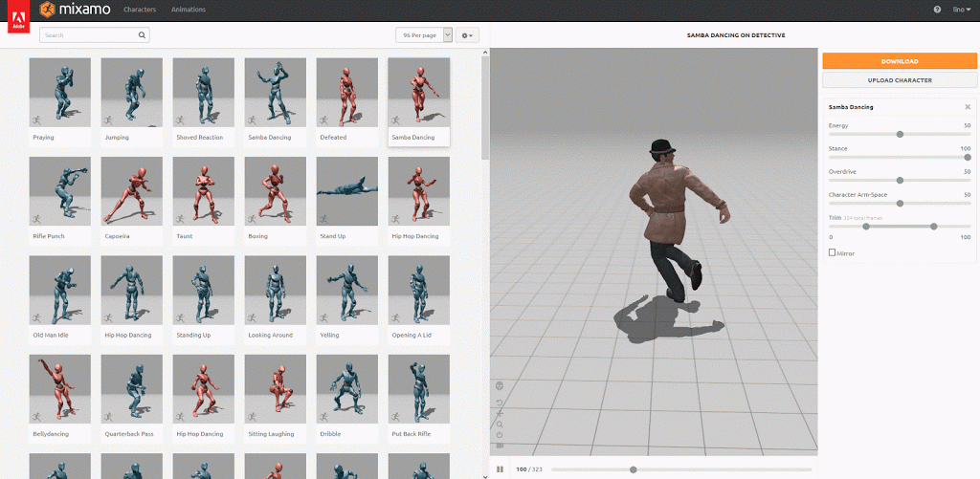Select the zoom magnifier icon in viewport
This screenshot has width=980, height=479.
[x=500, y=425]
